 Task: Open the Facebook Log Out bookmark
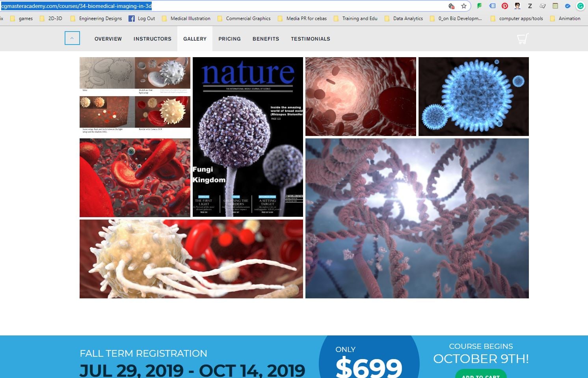(142, 19)
